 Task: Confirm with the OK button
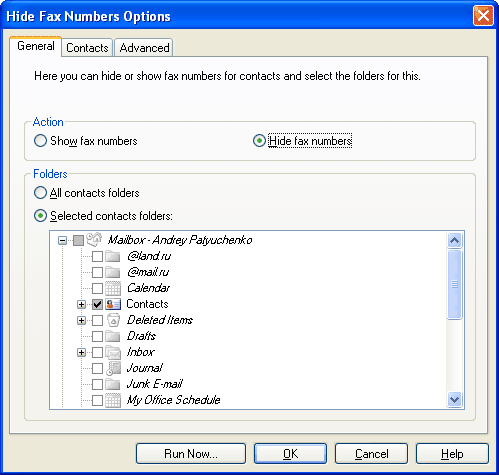290,454
